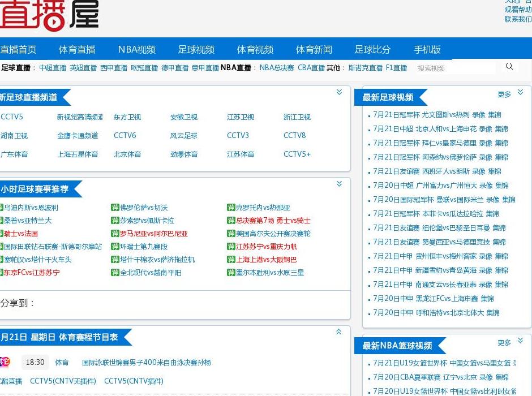The height and width of the screenshot is (396, 532).
Task: Click 荐 badge beside 莎索罗vs佩斯卡拉
Action: point(115,221)
